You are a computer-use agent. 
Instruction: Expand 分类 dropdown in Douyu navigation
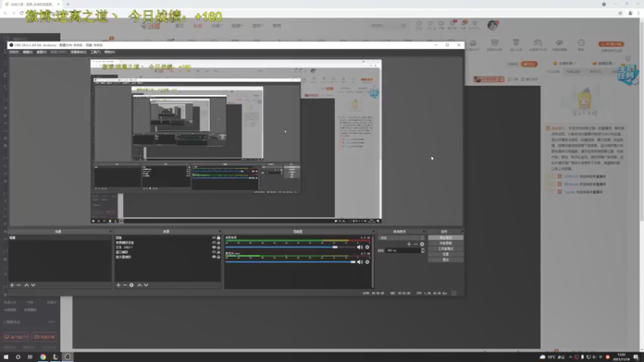(x=217, y=26)
